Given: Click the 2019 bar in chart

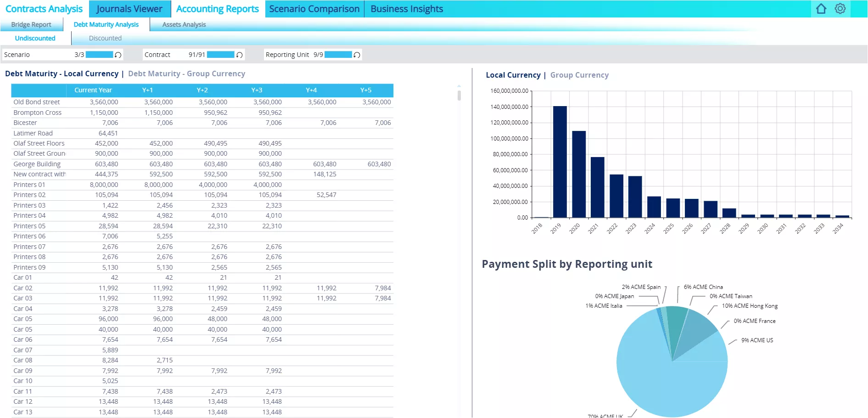Looking at the screenshot, I should click(560, 162).
